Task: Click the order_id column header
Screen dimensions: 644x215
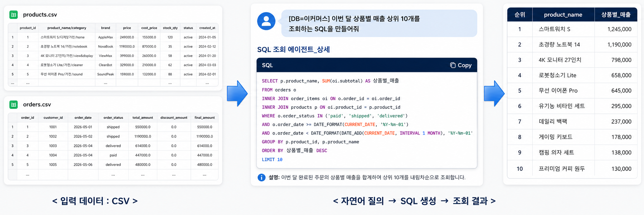Action: click(x=28, y=118)
